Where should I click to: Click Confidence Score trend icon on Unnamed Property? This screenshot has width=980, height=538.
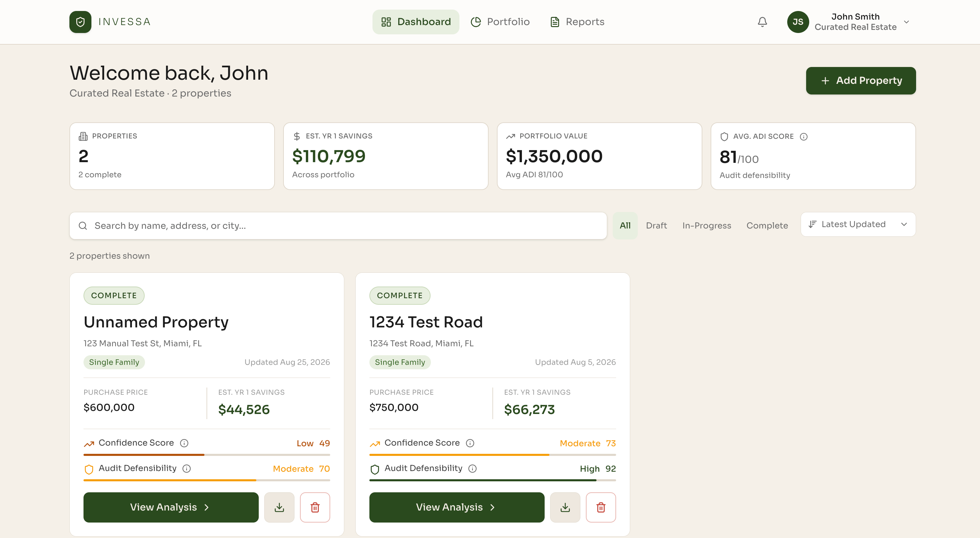pos(89,444)
